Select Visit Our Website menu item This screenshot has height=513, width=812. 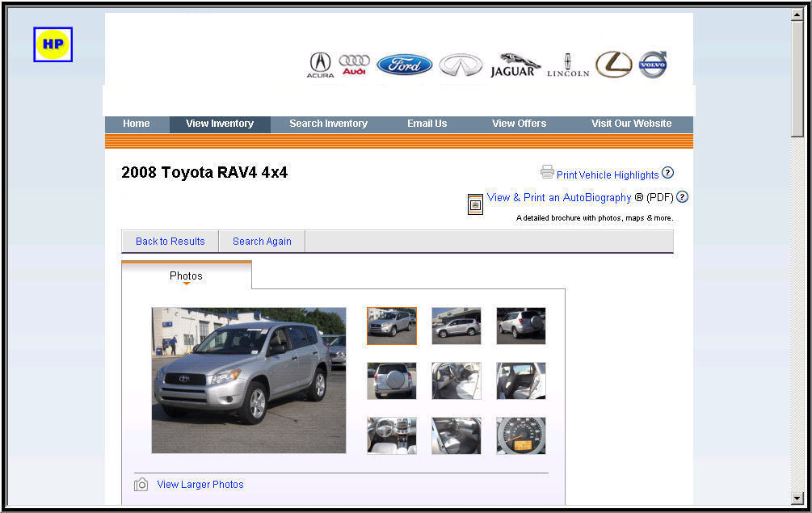pyautogui.click(x=631, y=124)
